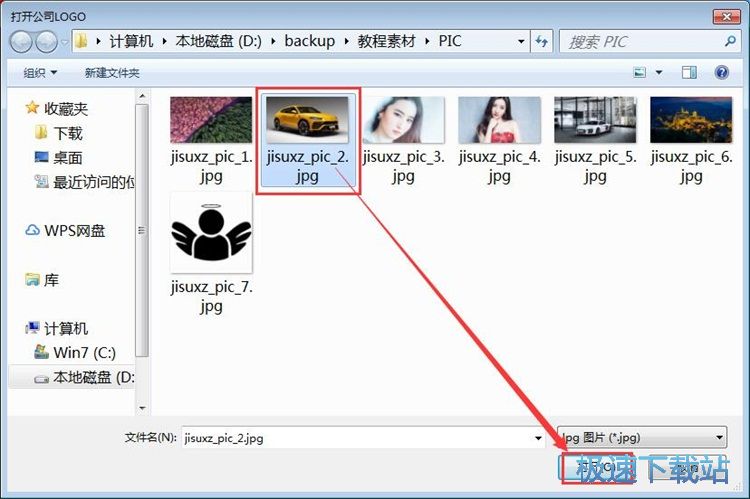Click the 收藏夹 star icon
Screen dimensions: 750x499
pos(32,108)
